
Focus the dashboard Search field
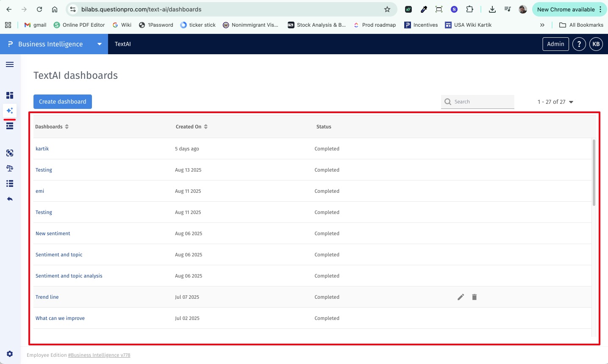click(x=478, y=102)
